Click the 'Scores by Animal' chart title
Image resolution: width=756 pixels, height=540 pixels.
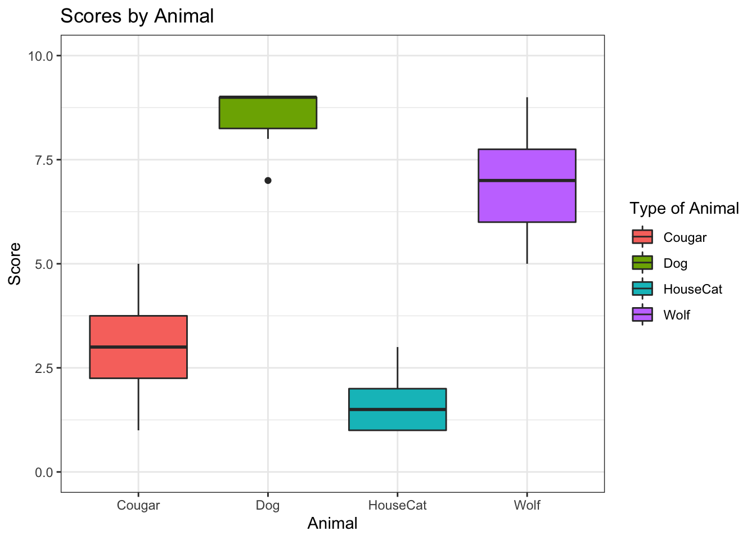[137, 16]
